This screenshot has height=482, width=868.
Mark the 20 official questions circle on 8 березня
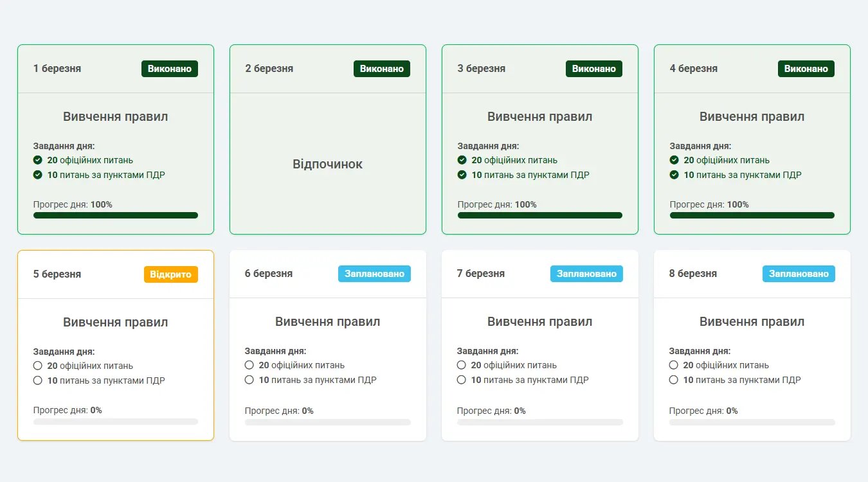pyautogui.click(x=674, y=365)
